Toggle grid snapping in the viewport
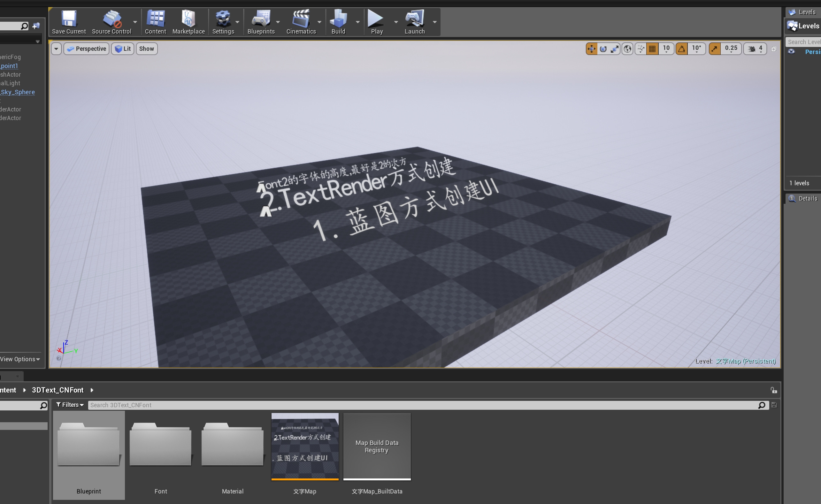This screenshot has width=821, height=504. pos(652,49)
